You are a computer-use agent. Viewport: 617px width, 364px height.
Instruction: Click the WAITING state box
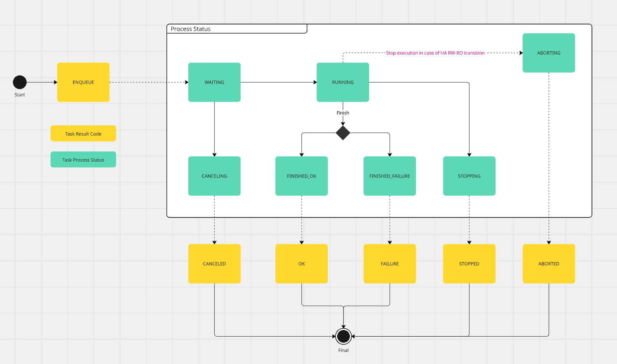(214, 82)
